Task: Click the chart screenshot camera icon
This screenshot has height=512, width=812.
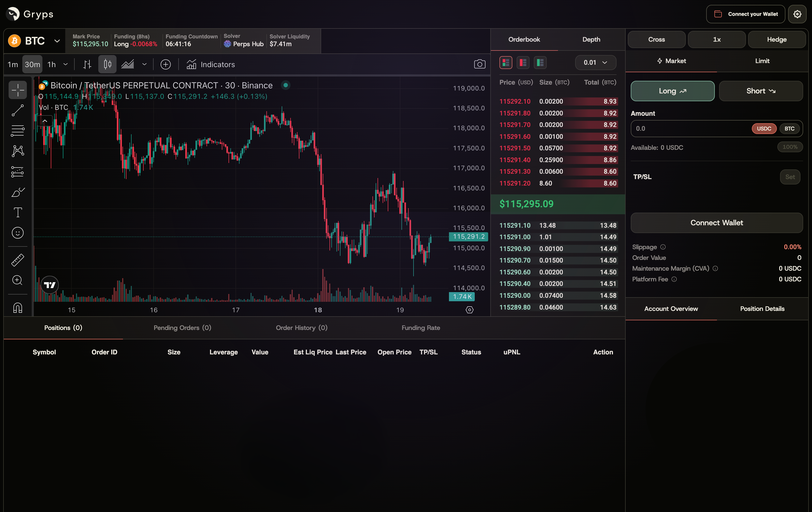Action: (479, 64)
